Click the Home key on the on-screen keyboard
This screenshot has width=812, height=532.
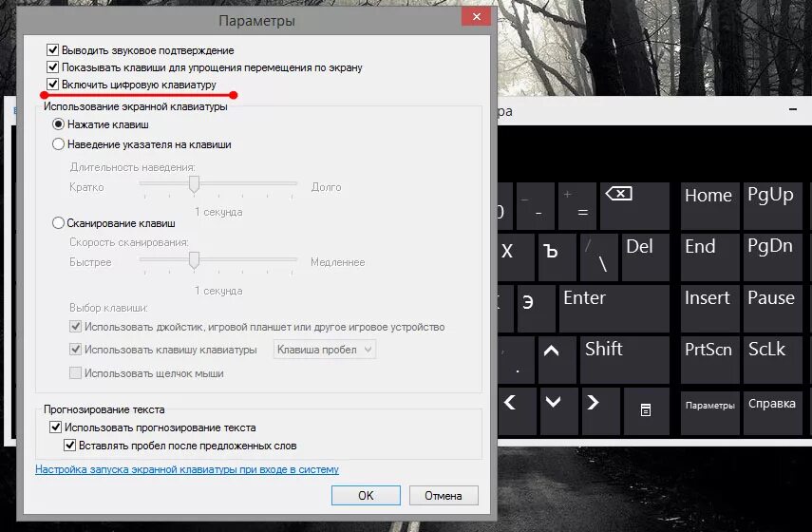click(x=709, y=206)
